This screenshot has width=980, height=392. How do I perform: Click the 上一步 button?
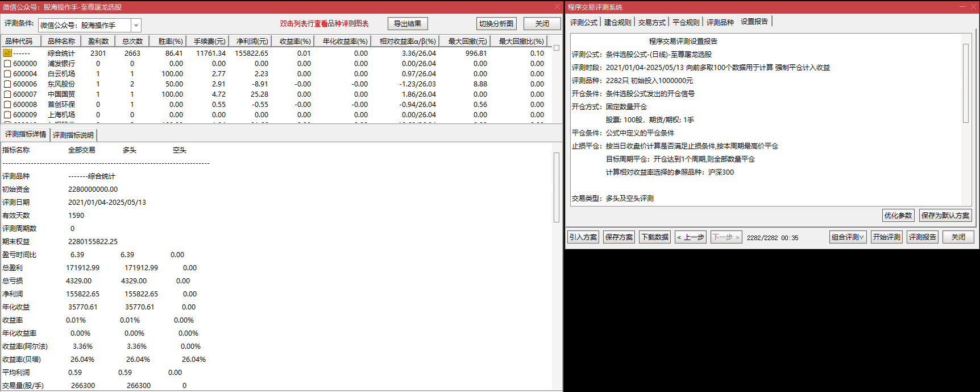(691, 237)
